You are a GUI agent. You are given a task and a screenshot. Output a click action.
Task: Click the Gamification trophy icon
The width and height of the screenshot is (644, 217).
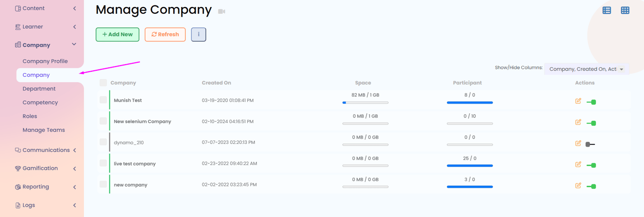coord(18,168)
